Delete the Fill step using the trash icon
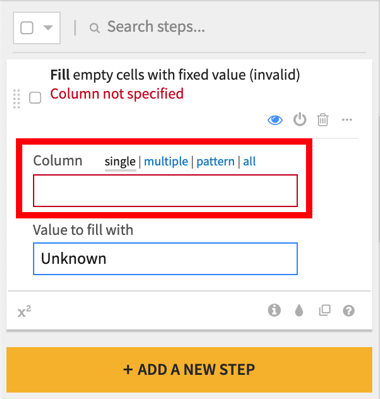The height and width of the screenshot is (399, 380). 323,120
